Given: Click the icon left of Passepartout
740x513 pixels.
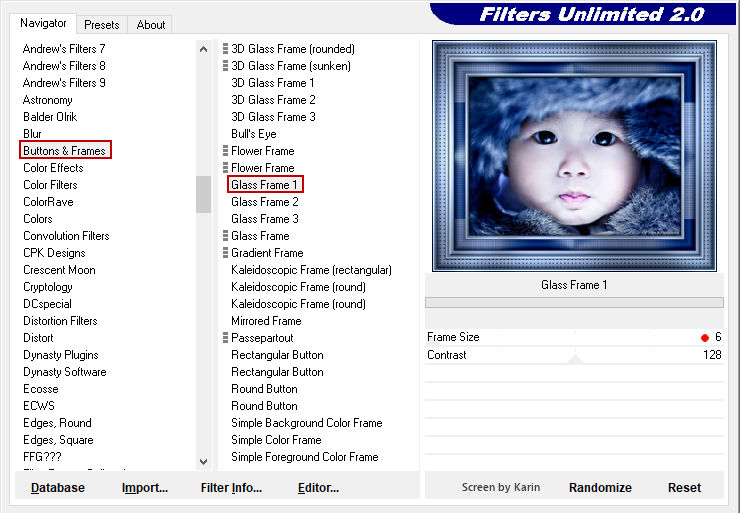Looking at the screenshot, I should (226, 338).
